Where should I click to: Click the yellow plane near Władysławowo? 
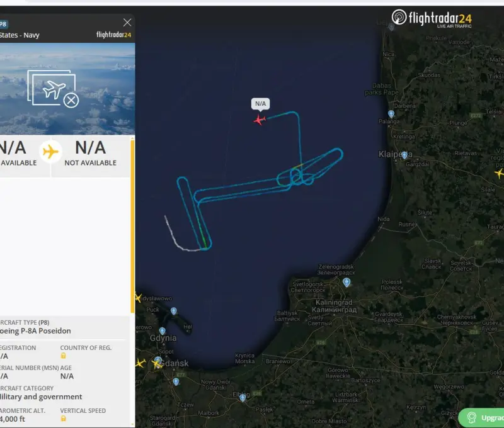137,298
